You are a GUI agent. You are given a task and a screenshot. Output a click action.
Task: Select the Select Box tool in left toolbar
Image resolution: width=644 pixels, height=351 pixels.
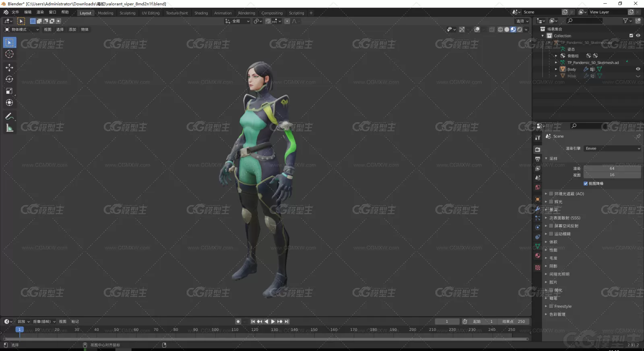tap(10, 43)
